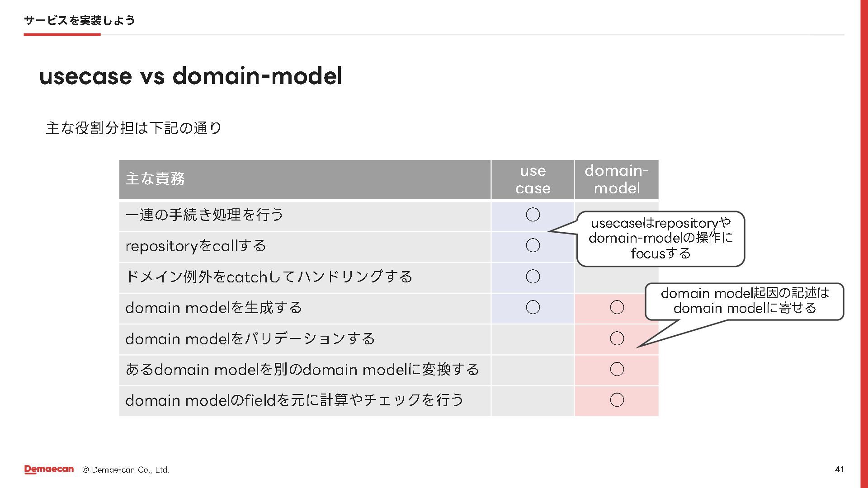
Task: Click the use case circle in the repositoryをcallする row
Action: tap(533, 245)
